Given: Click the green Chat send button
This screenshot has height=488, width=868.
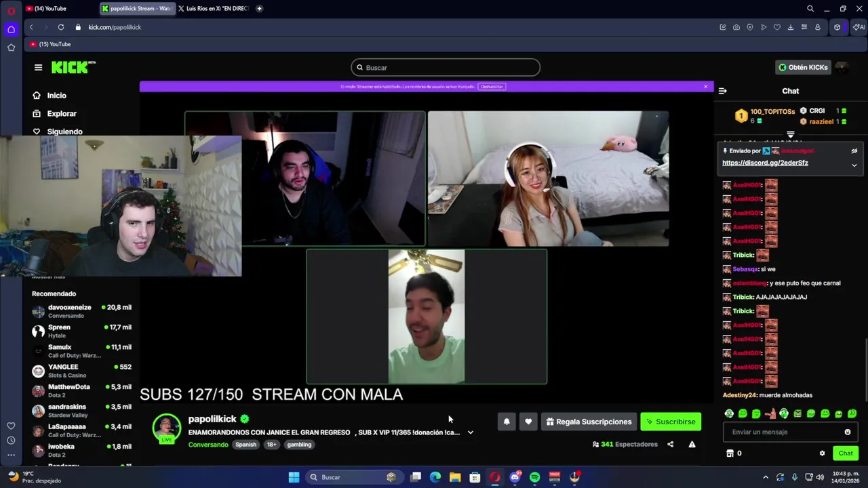Looking at the screenshot, I should pos(846,453).
